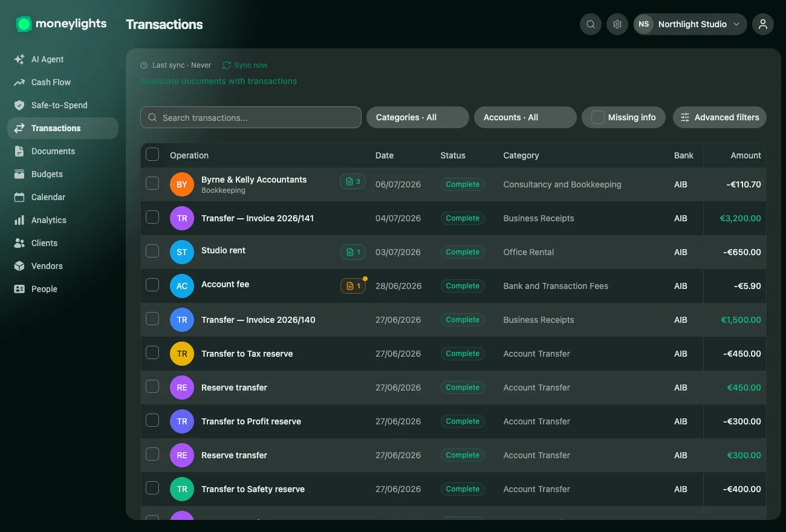Go to Budgets page
This screenshot has height=532, width=786.
click(x=63, y=174)
